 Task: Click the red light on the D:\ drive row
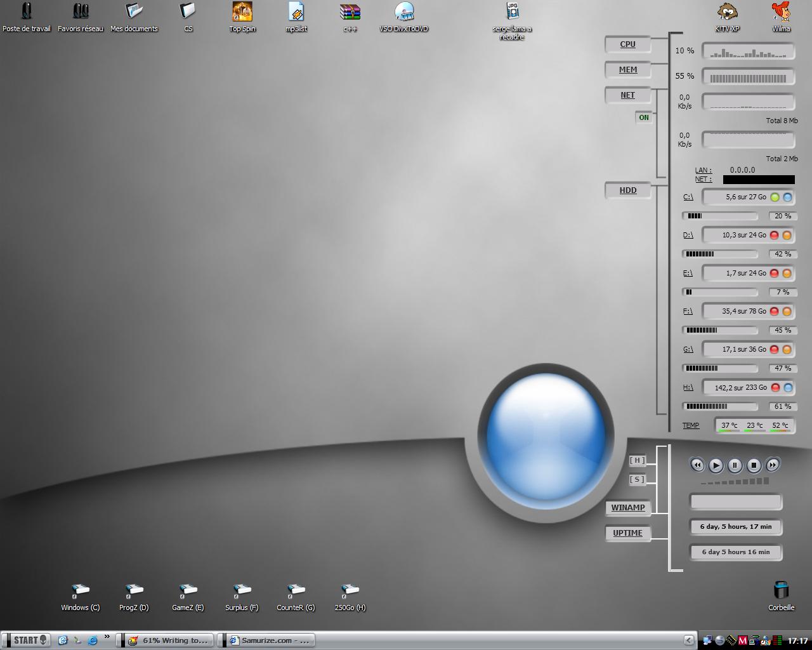coord(774,235)
